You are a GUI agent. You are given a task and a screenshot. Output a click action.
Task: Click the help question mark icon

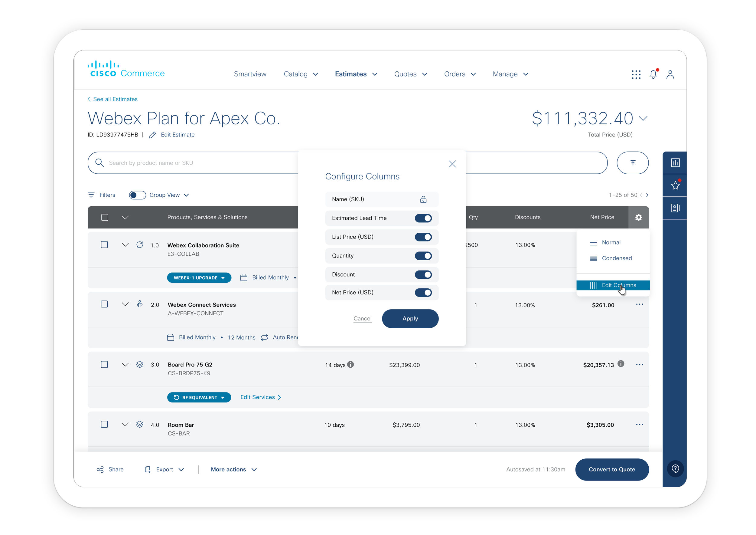pos(675,468)
